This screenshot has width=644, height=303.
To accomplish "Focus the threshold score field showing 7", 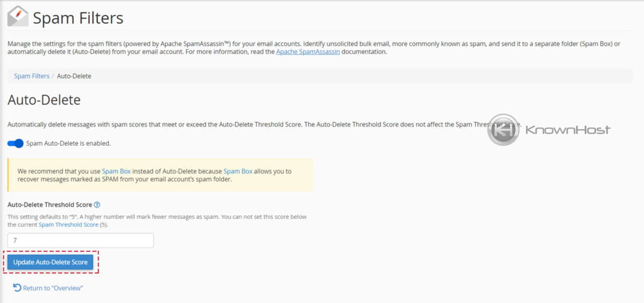I will point(80,241).
